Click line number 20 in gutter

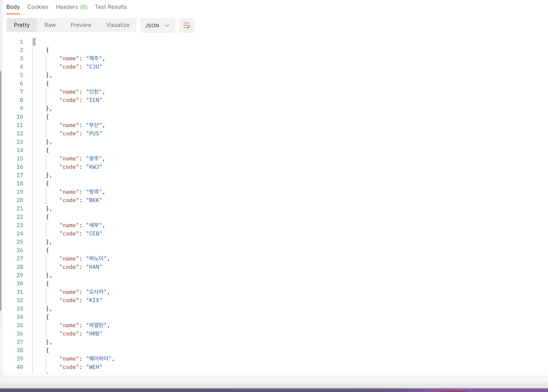pos(20,200)
